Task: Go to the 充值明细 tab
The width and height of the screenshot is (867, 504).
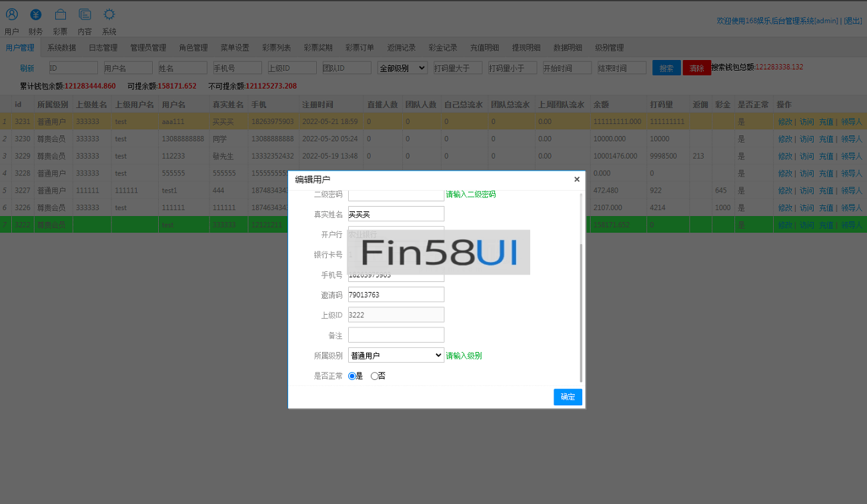Action: (x=484, y=48)
